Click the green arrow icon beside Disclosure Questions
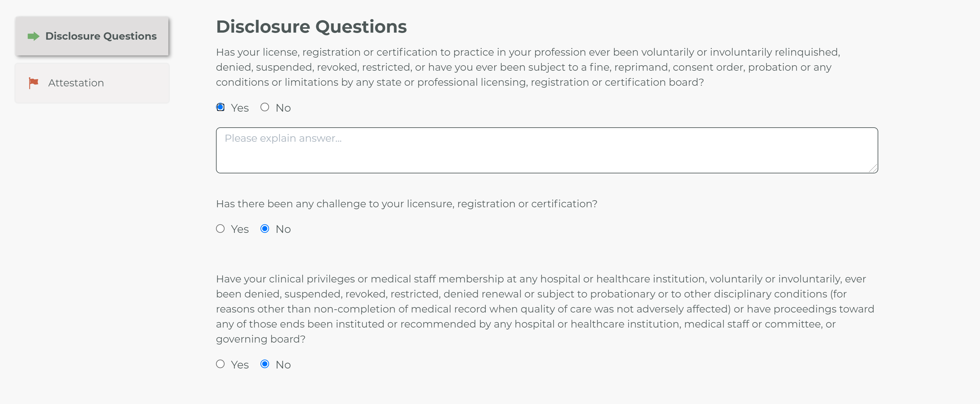The height and width of the screenshot is (404, 980). (x=34, y=36)
